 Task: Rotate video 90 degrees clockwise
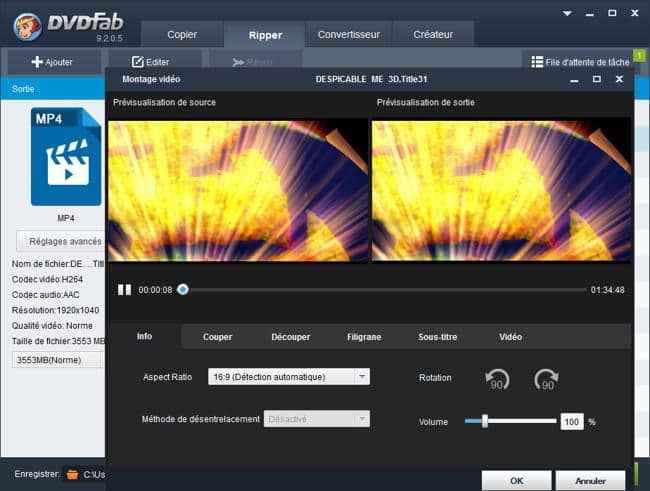(x=546, y=379)
